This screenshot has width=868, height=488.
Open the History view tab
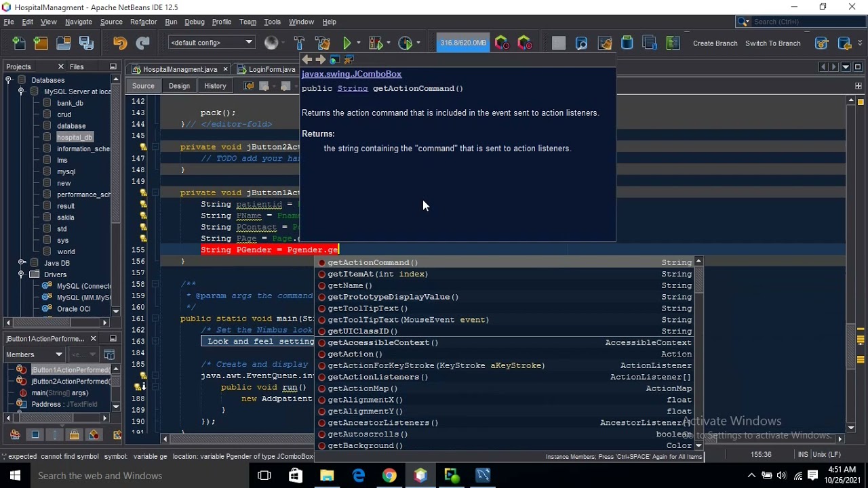(215, 86)
